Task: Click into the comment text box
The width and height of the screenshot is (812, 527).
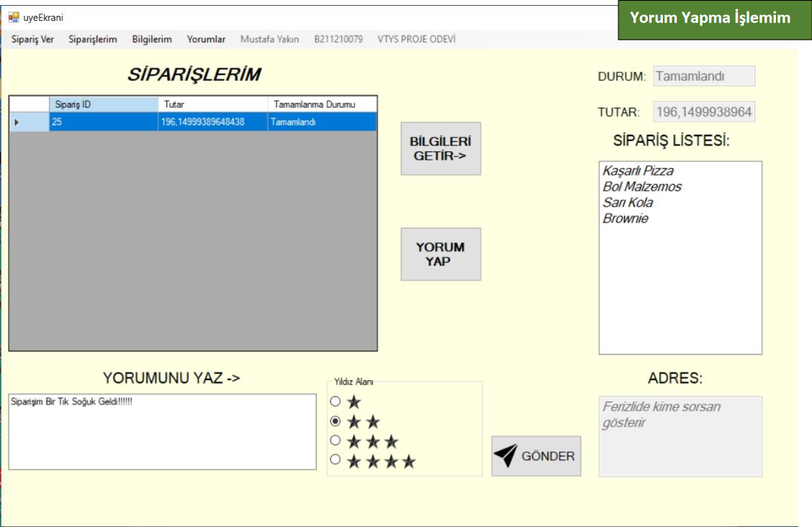Action: tap(162, 432)
